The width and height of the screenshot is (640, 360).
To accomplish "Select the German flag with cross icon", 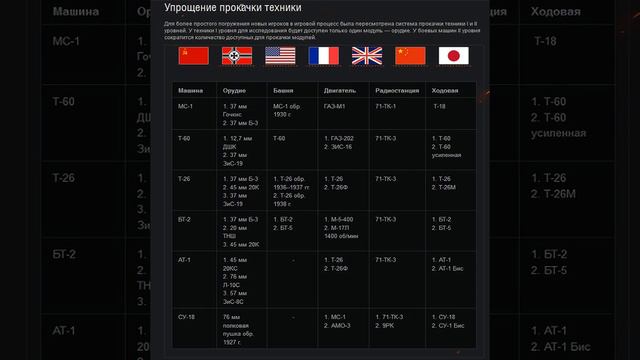I will tap(237, 56).
